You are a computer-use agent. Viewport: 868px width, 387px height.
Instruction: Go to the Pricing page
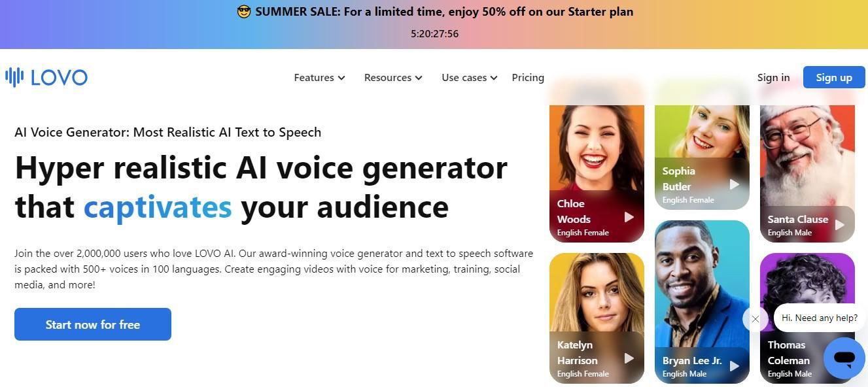[528, 78]
